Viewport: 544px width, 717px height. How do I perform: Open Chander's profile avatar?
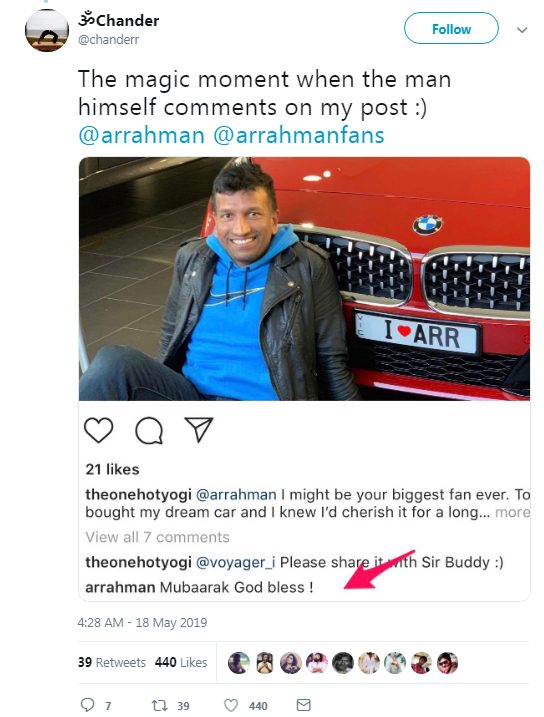pos(47,30)
